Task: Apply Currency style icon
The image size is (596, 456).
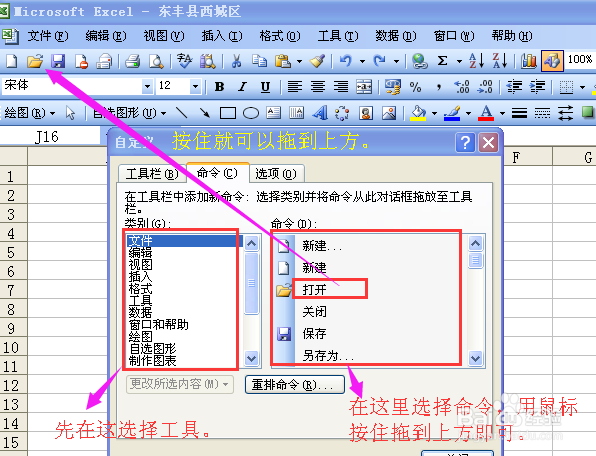Action: click(x=393, y=87)
